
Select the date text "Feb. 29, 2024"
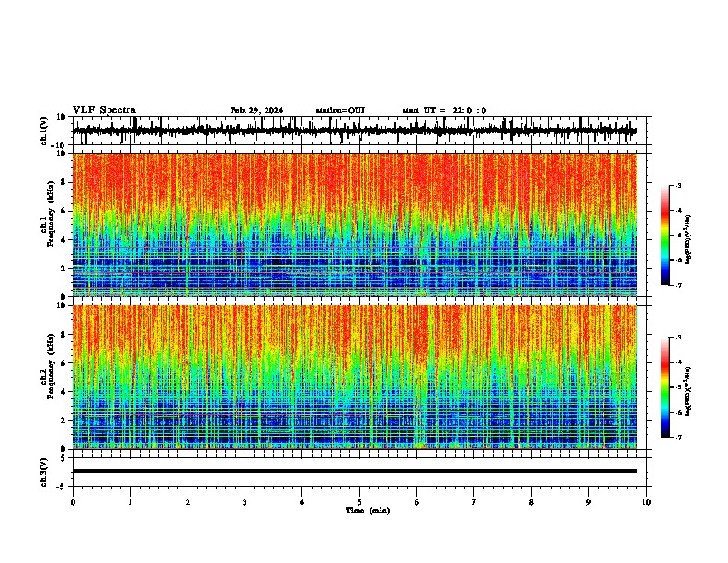[x=256, y=110]
